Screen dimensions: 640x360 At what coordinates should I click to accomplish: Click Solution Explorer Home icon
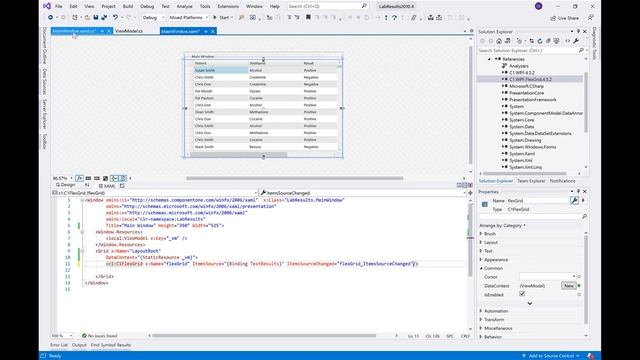coord(499,41)
